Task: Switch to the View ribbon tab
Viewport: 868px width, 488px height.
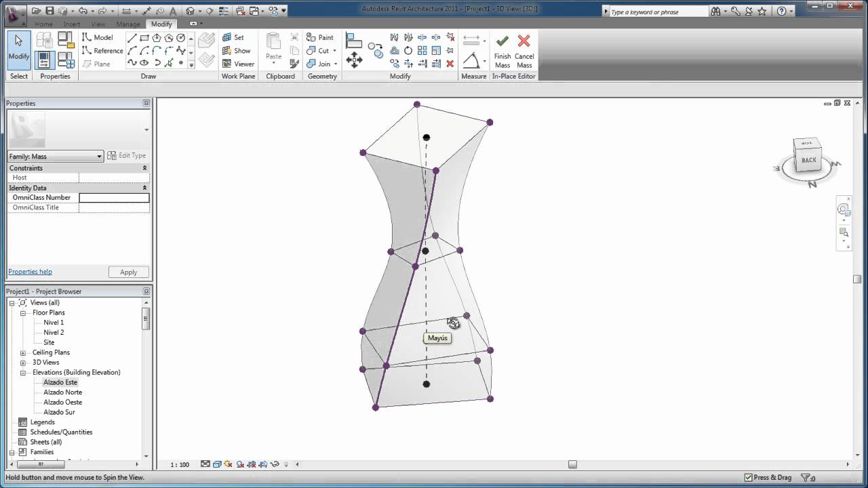Action: (x=98, y=24)
